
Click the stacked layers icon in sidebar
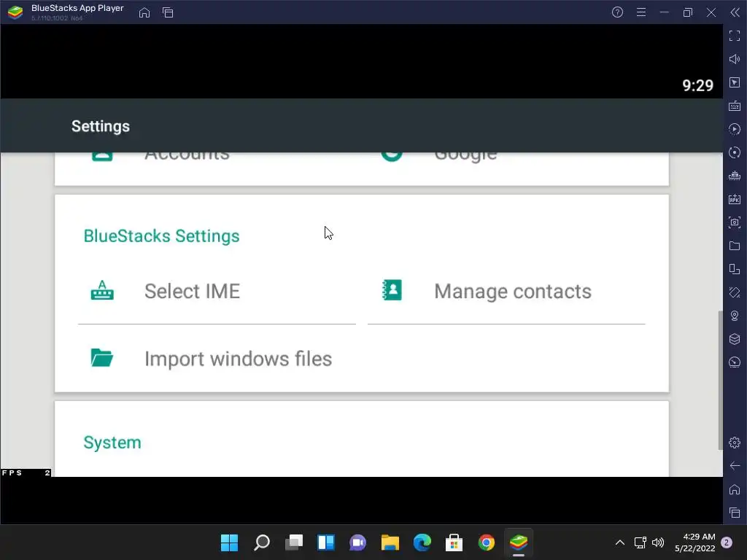pyautogui.click(x=735, y=339)
